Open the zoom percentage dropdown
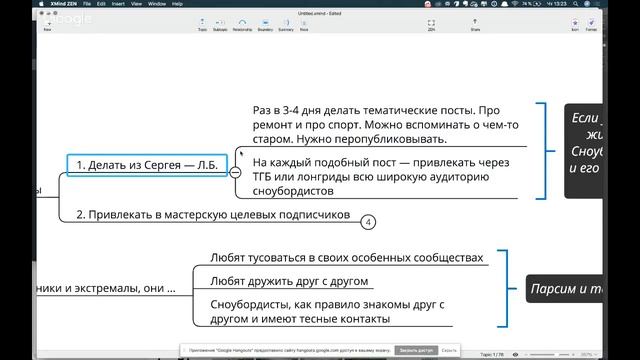 (x=589, y=355)
